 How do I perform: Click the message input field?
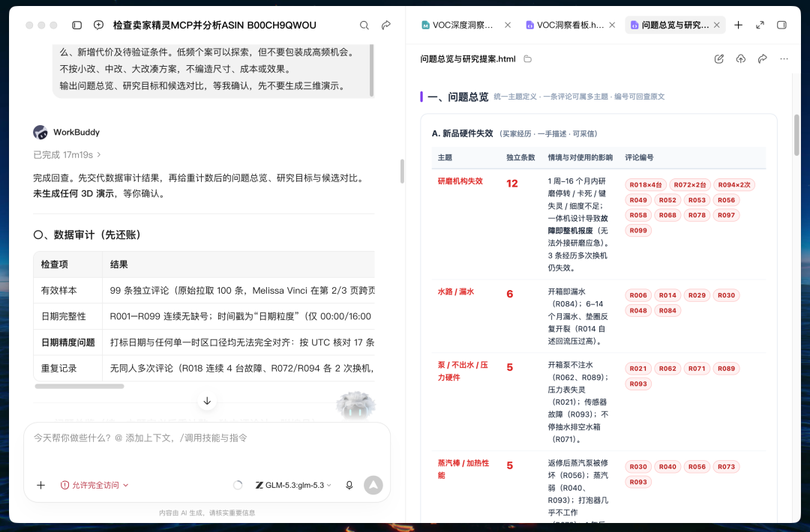(207, 438)
